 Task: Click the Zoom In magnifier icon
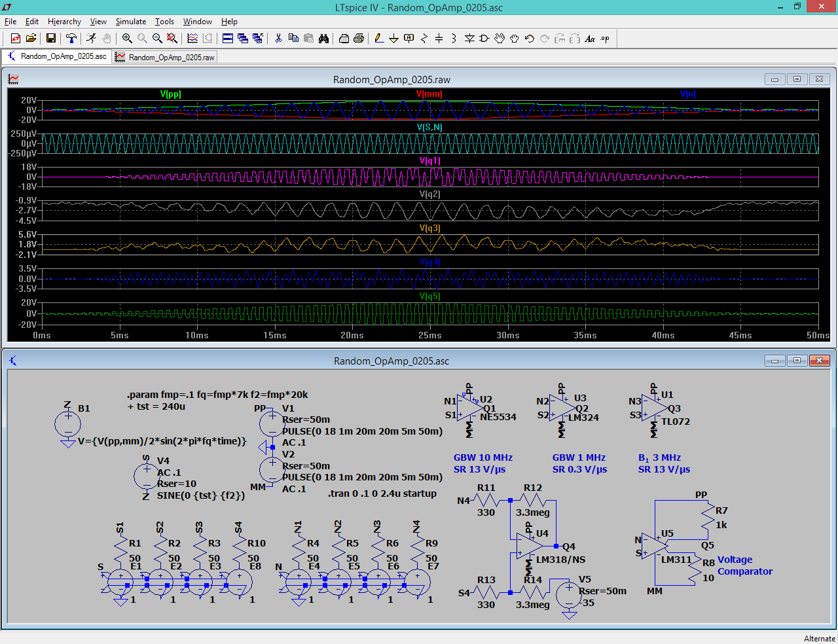coord(127,39)
